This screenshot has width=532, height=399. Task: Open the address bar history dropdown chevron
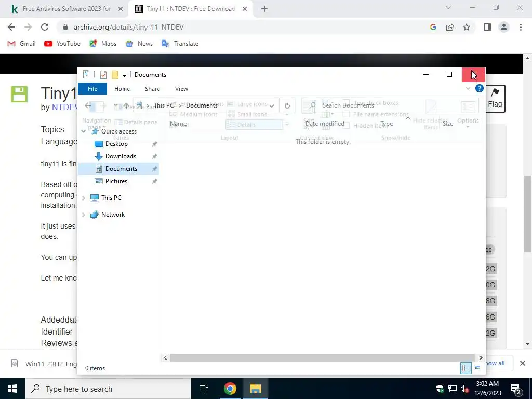(x=271, y=106)
